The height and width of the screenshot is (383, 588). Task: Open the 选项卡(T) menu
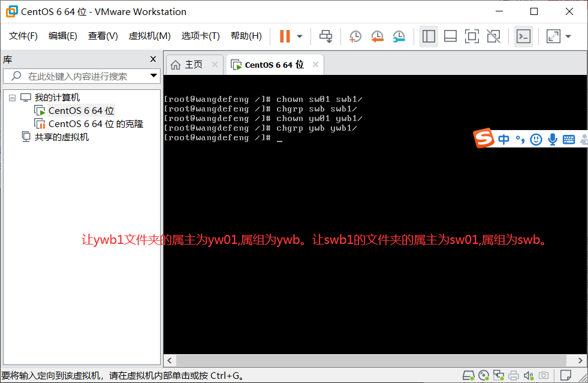tap(200, 36)
